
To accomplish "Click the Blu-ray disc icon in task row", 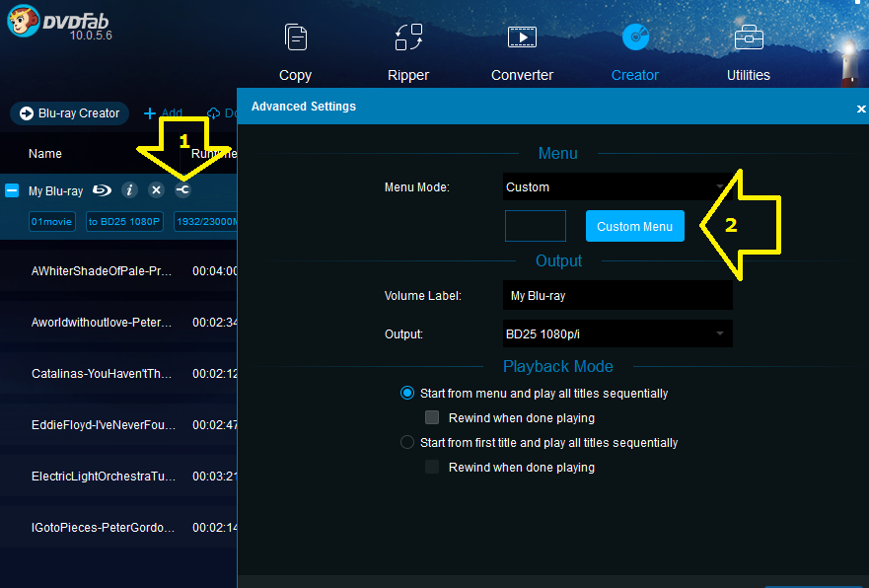I will click(x=103, y=190).
